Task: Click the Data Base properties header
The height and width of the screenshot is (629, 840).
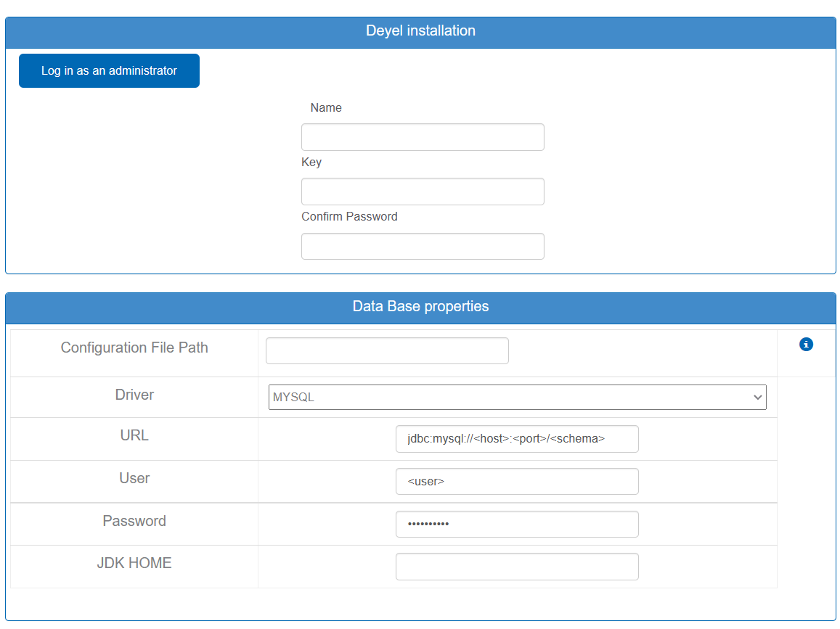Action: [x=420, y=307]
